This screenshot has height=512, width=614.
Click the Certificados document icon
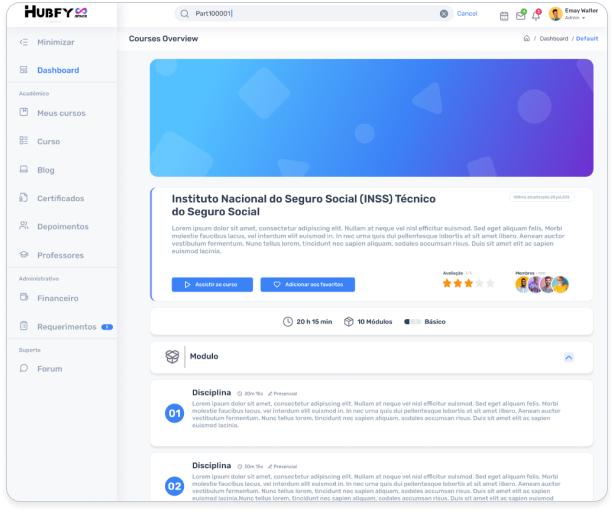click(x=24, y=198)
